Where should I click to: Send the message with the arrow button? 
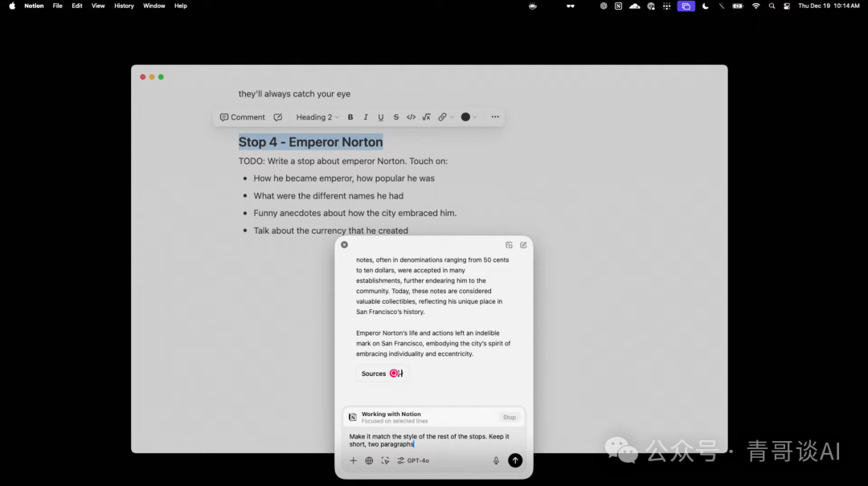tap(515, 460)
